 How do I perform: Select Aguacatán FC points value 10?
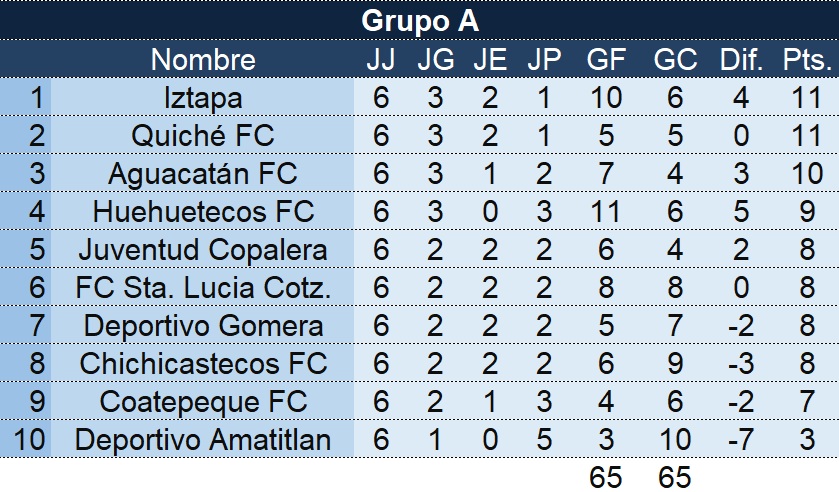pyautogui.click(x=807, y=173)
